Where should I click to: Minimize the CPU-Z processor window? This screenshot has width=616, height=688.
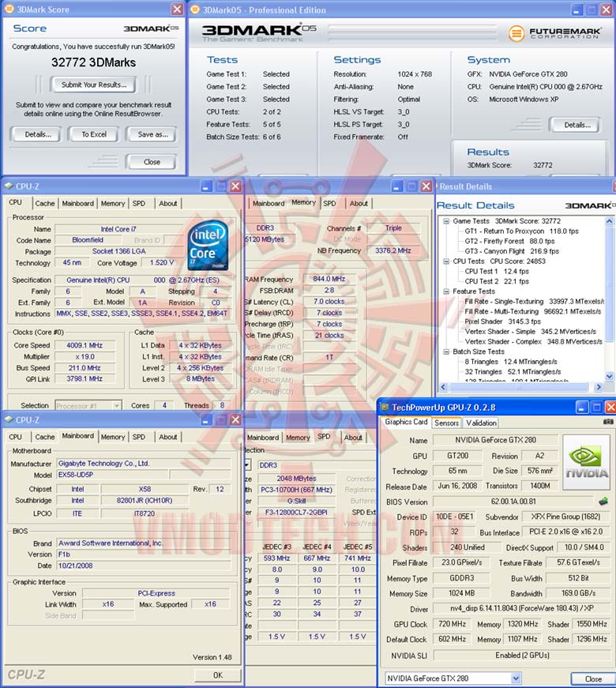pyautogui.click(x=206, y=186)
